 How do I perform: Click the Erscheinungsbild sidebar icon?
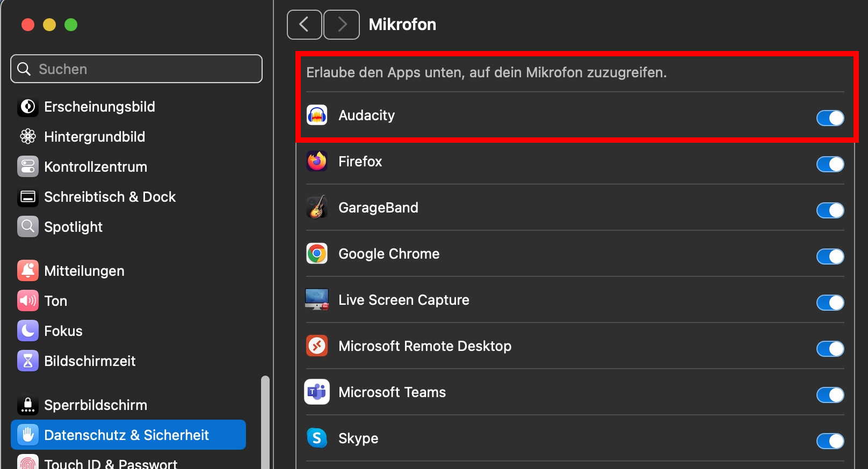pos(28,107)
